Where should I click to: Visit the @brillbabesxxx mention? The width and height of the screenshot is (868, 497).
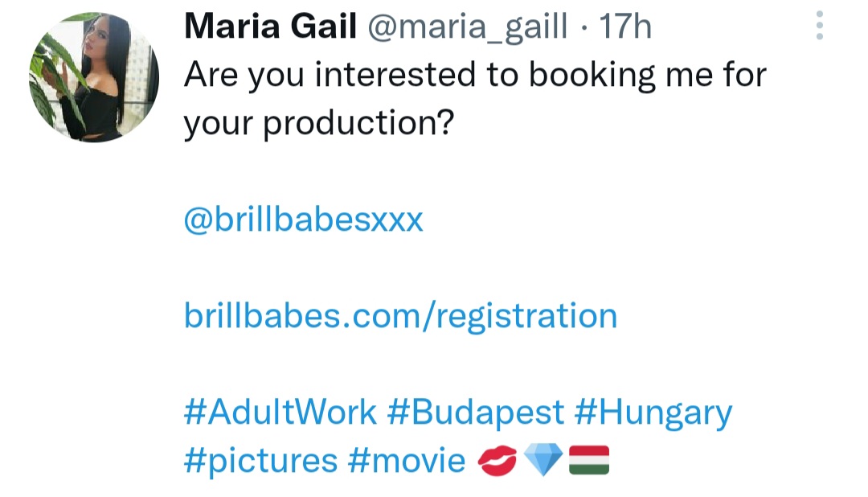pyautogui.click(x=303, y=220)
